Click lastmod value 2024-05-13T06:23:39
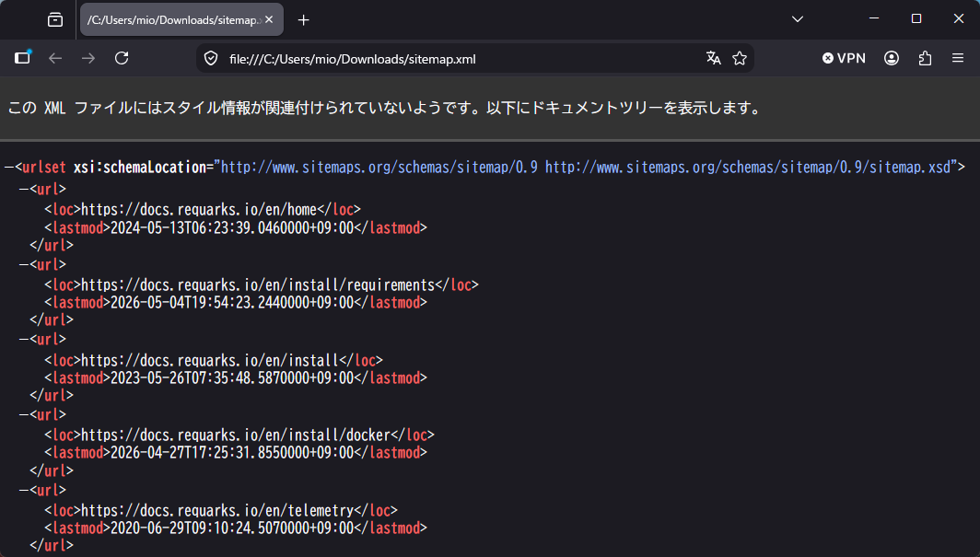The image size is (980, 557). tap(232, 228)
